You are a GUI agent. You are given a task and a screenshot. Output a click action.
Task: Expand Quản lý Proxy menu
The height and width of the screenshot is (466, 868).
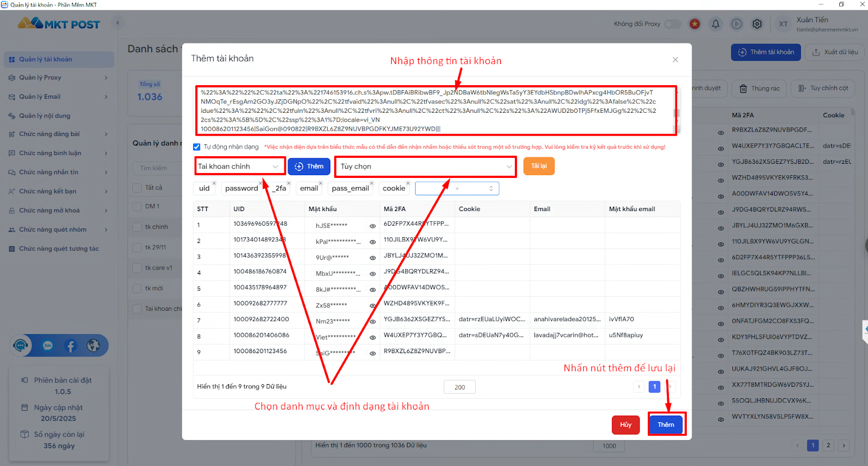point(59,78)
